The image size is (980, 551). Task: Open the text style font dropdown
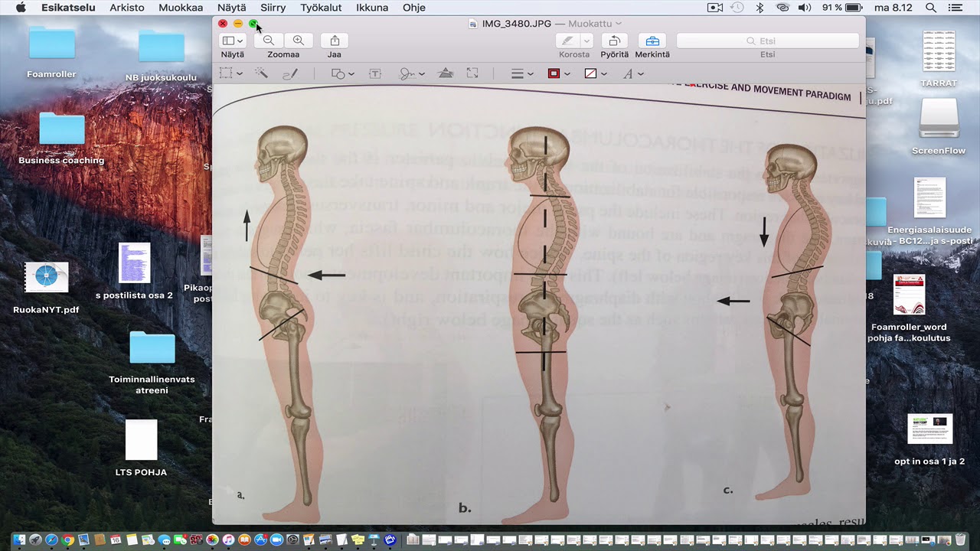point(633,73)
